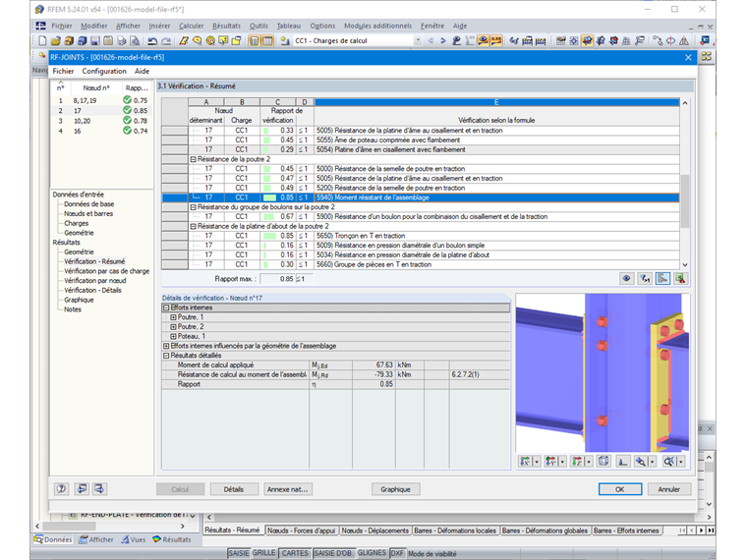
Task: Collapse the Efforts internes section
Action: [166, 308]
